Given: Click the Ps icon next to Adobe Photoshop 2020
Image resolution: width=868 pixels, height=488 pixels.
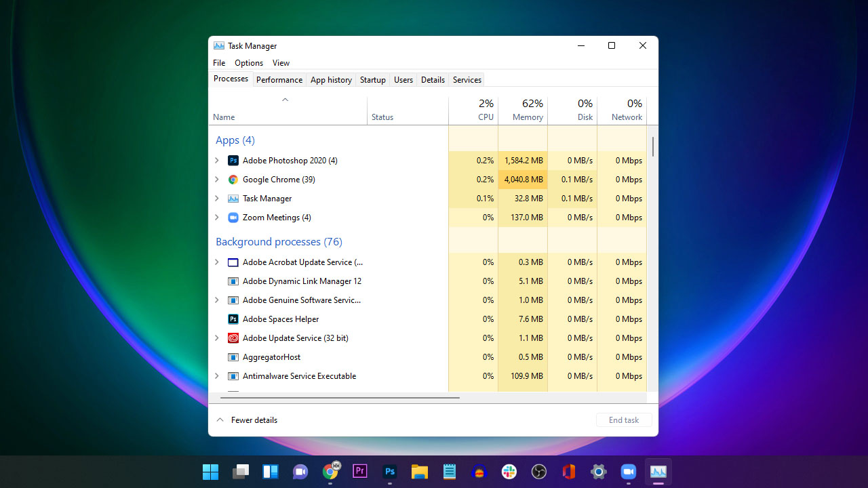Looking at the screenshot, I should coord(233,160).
